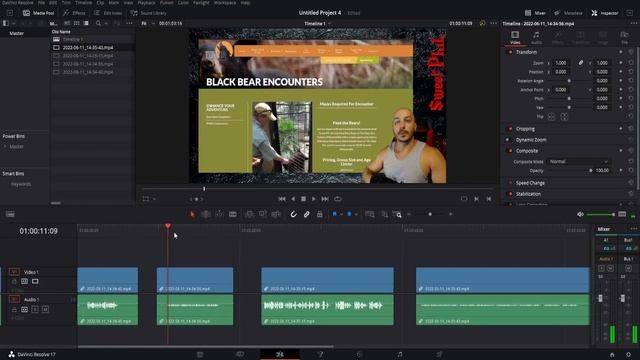This screenshot has height=360, width=640.
Task: Open the Workspace menu
Action: pyautogui.click(x=225, y=2)
